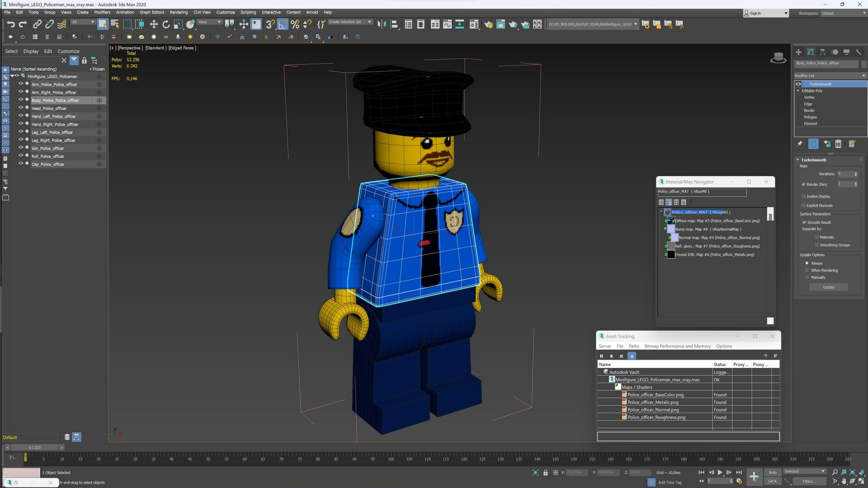Click the Undo arrow icon
Viewport: 868px width, 488px height.
click(11, 24)
